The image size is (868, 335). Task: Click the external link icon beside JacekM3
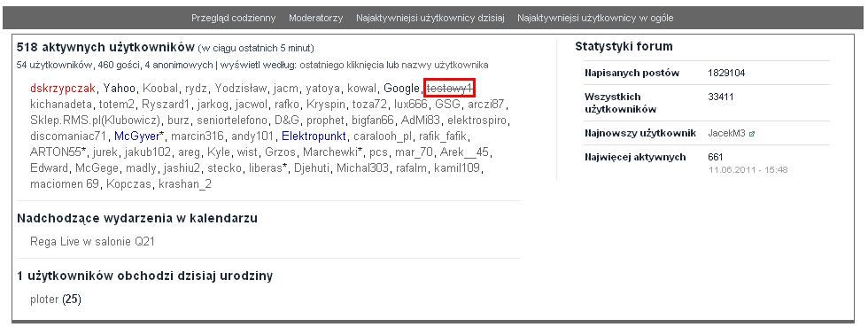pyautogui.click(x=752, y=134)
